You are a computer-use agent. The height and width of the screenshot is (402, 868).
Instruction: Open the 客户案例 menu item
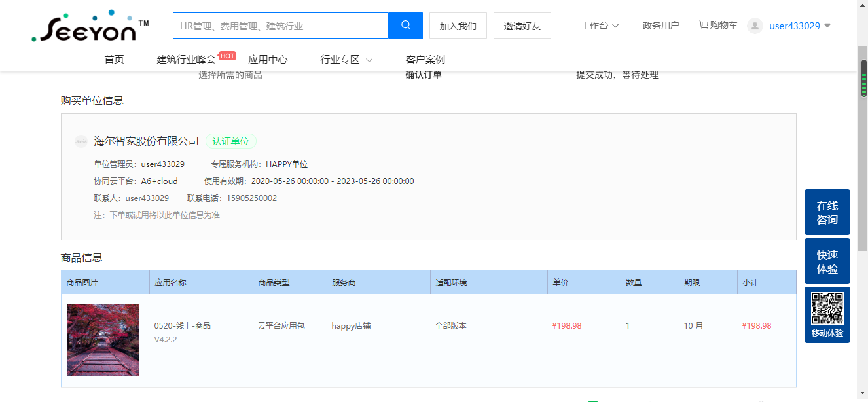pos(425,60)
